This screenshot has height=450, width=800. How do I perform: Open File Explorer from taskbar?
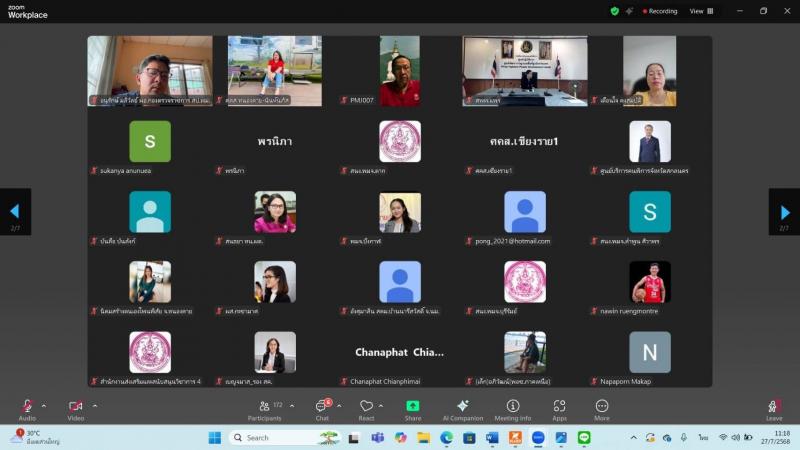point(423,438)
